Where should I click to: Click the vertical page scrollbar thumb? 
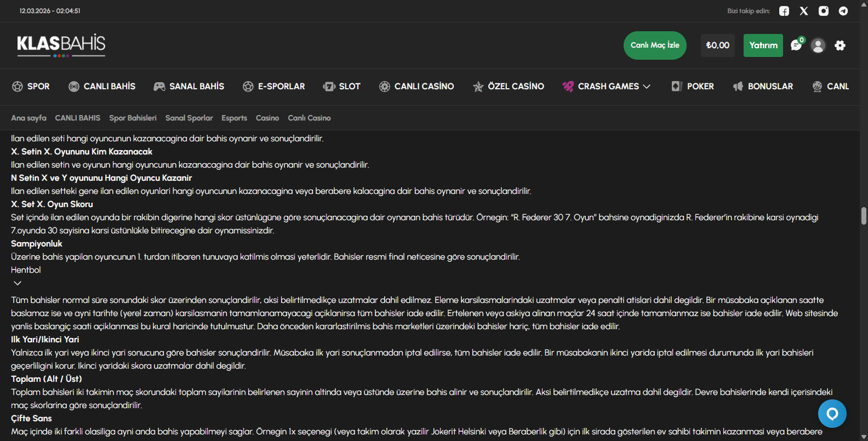click(864, 216)
